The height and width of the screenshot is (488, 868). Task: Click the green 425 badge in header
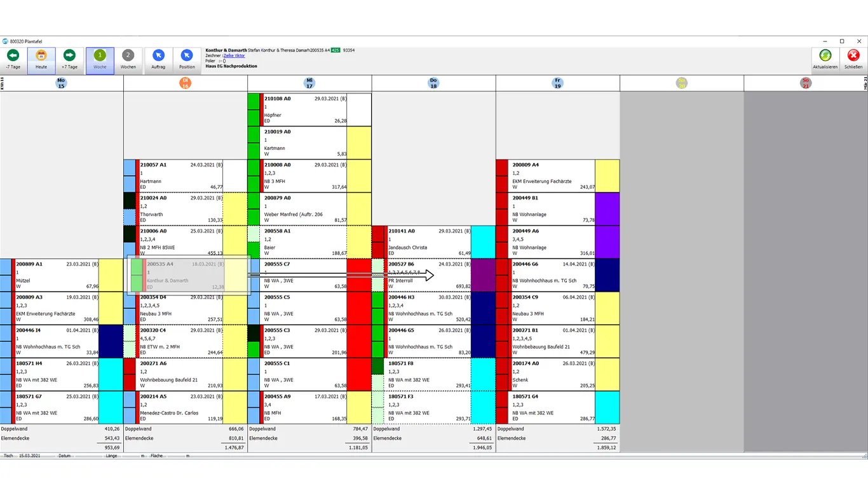click(x=336, y=50)
